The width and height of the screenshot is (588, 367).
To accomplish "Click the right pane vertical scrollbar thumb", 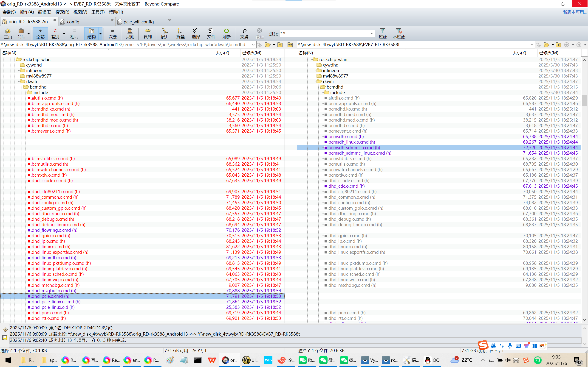I will (x=584, y=100).
